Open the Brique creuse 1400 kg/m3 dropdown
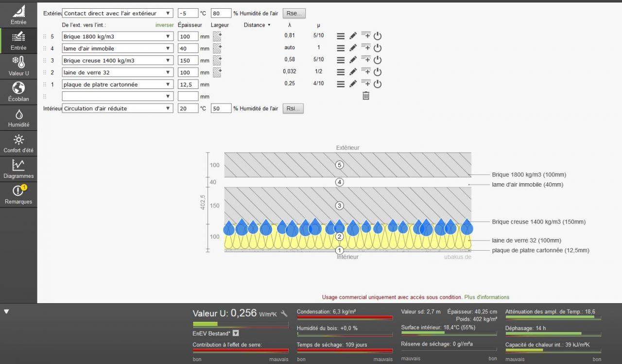This screenshot has width=622, height=364. 118,60
